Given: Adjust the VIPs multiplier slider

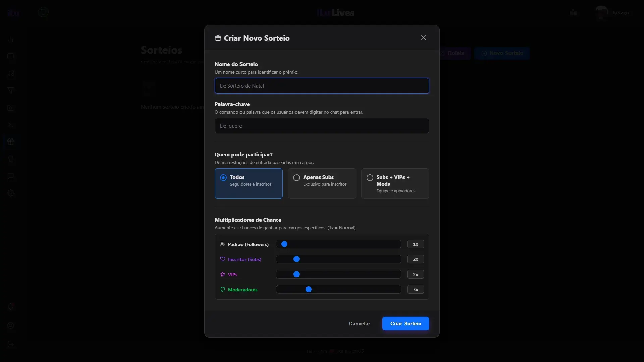Looking at the screenshot, I should pos(338,274).
